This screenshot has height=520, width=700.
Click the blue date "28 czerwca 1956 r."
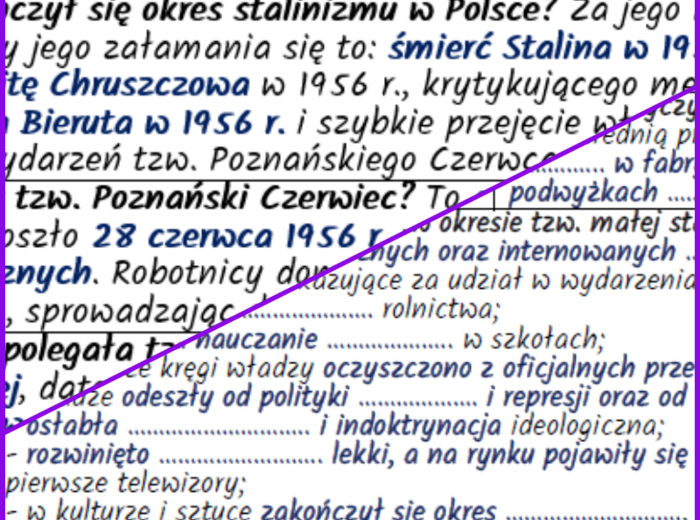tap(238, 236)
